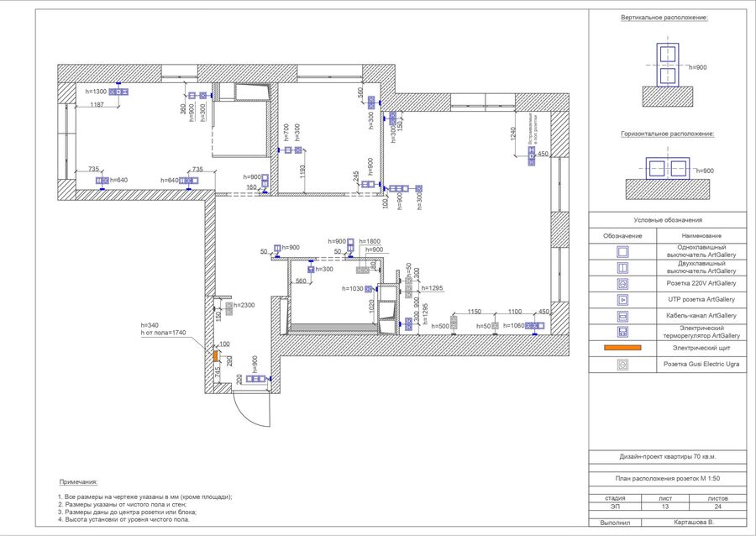Click the socket block beside h=1300
The image size is (756, 536).
pos(118,92)
